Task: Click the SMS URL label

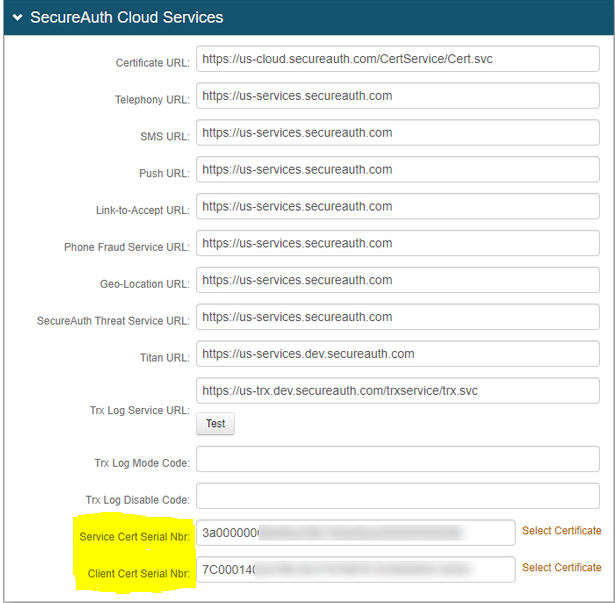Action: click(165, 137)
